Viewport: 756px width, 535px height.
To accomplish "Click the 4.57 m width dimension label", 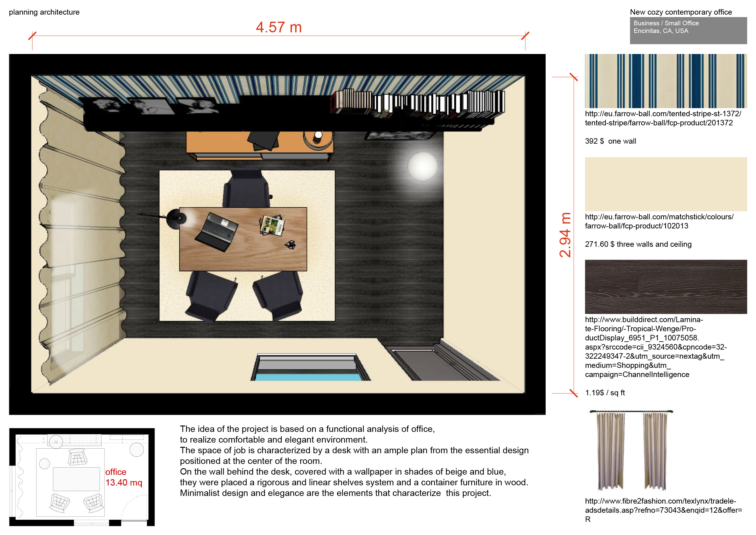I will [x=279, y=27].
